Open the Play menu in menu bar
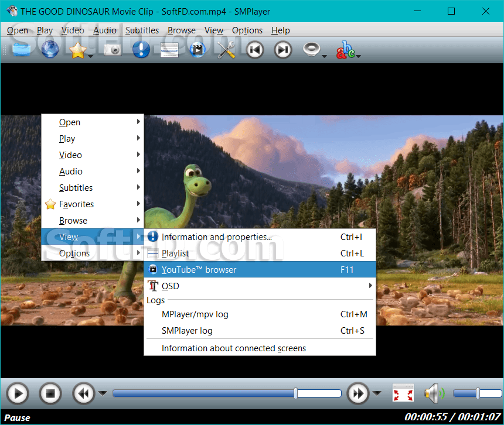The width and height of the screenshot is (504, 425). pyautogui.click(x=45, y=30)
